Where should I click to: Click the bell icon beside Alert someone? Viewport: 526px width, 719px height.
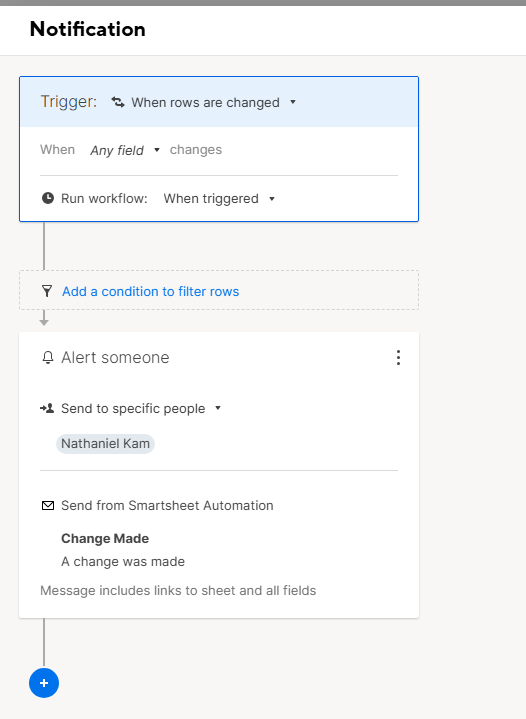48,358
